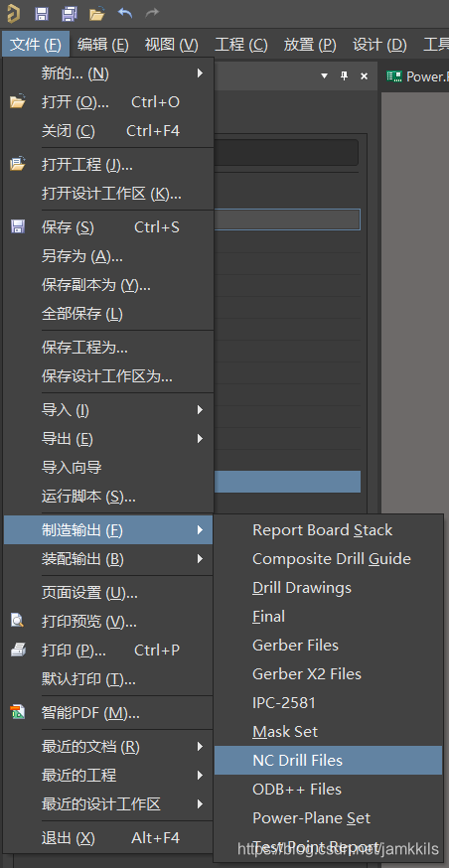Select ODB++ Files
This screenshot has height=868, width=449.
[329, 789]
